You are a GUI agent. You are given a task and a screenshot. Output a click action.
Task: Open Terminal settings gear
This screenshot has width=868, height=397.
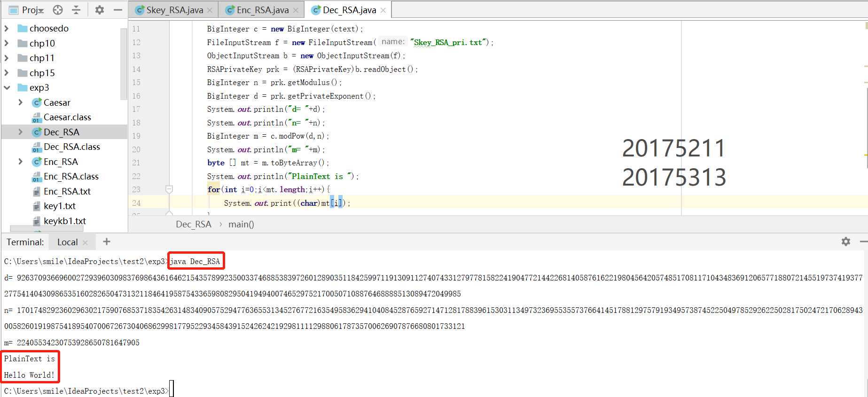point(846,241)
